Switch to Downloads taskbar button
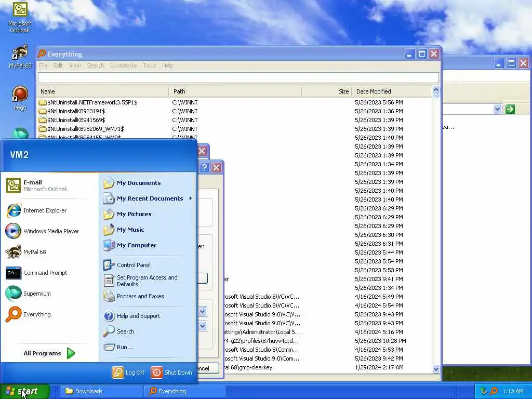Viewport: 532px width, 399px height. point(102,391)
